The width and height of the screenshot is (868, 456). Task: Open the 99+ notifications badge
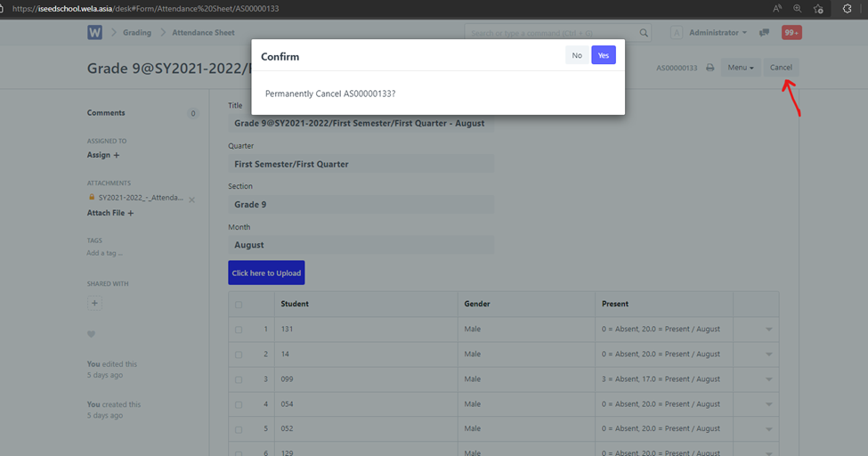pyautogui.click(x=791, y=33)
